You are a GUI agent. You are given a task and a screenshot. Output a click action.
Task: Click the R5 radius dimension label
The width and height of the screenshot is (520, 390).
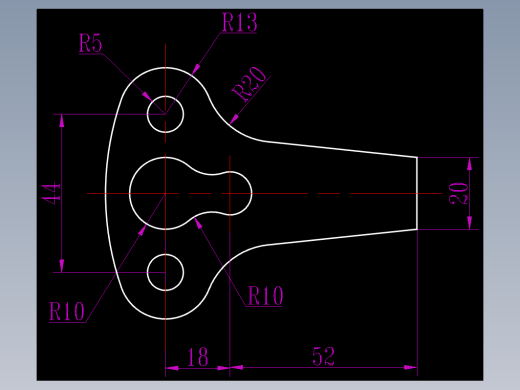[x=90, y=43]
